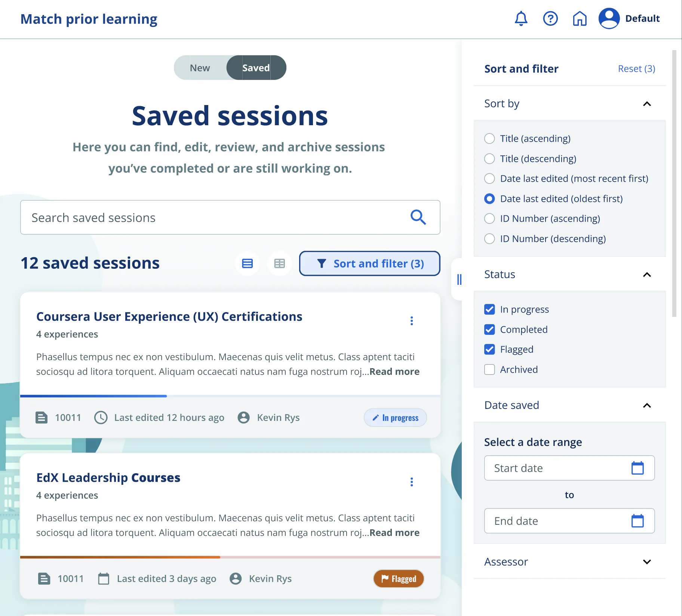Viewport: 682px width, 616px height.
Task: Switch to list view icon
Action: click(247, 264)
